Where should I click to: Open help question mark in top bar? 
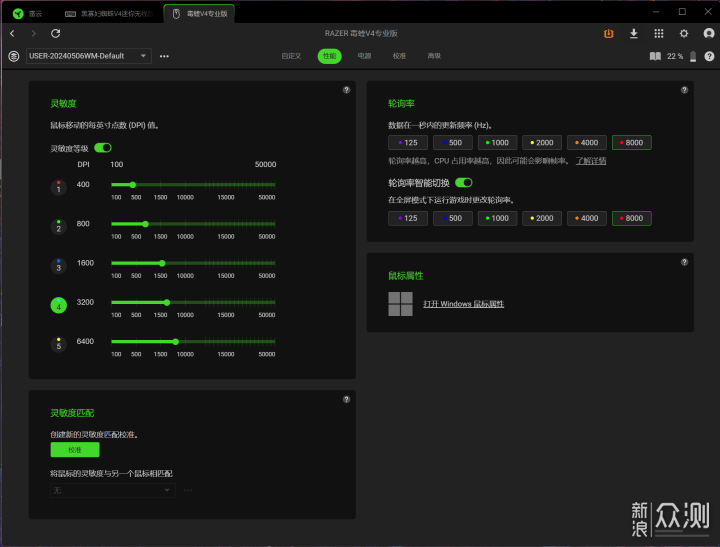[x=709, y=56]
